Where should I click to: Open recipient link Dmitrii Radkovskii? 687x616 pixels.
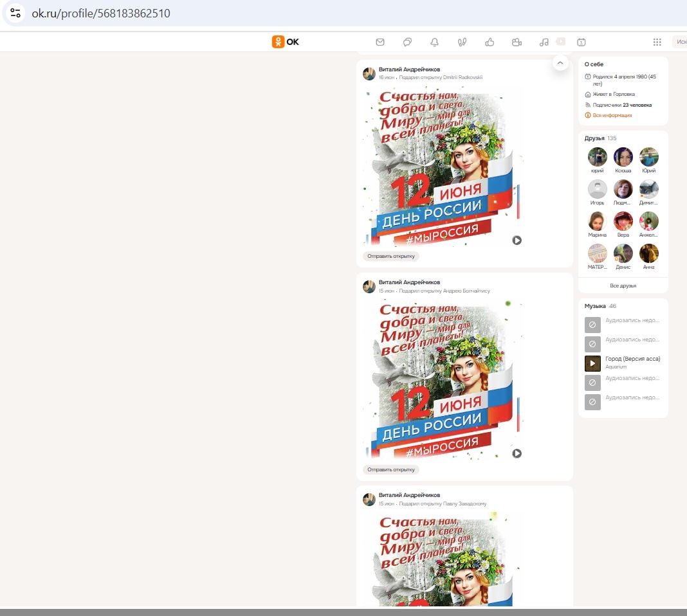(463, 78)
